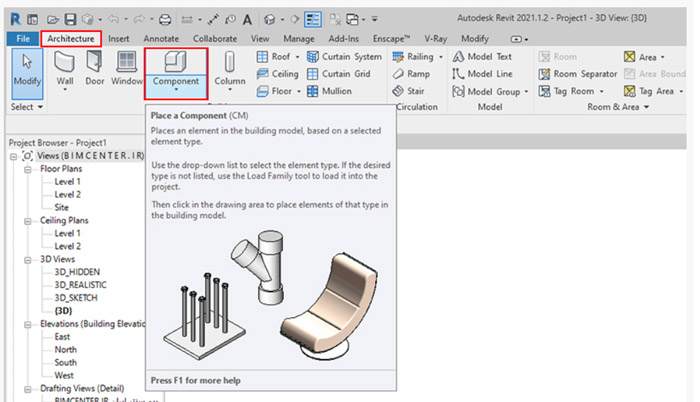Collapse the 3D Views tree node

[x=28, y=260]
